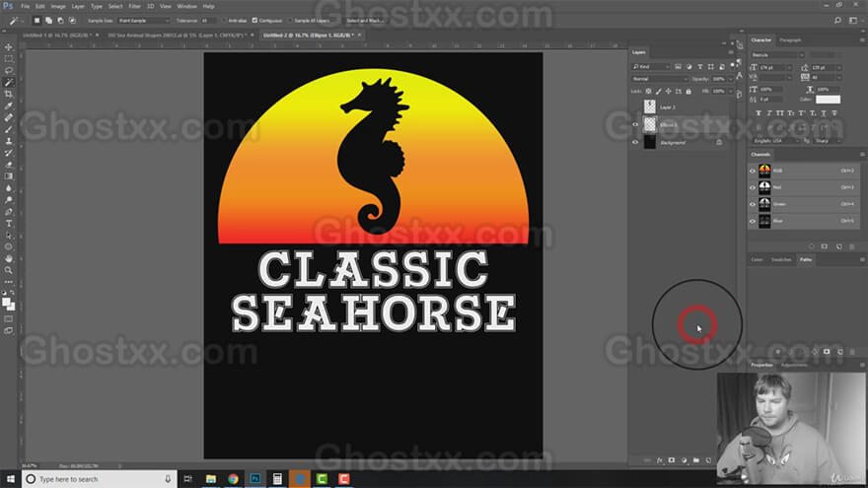Select the Brush tool

pos(8,129)
